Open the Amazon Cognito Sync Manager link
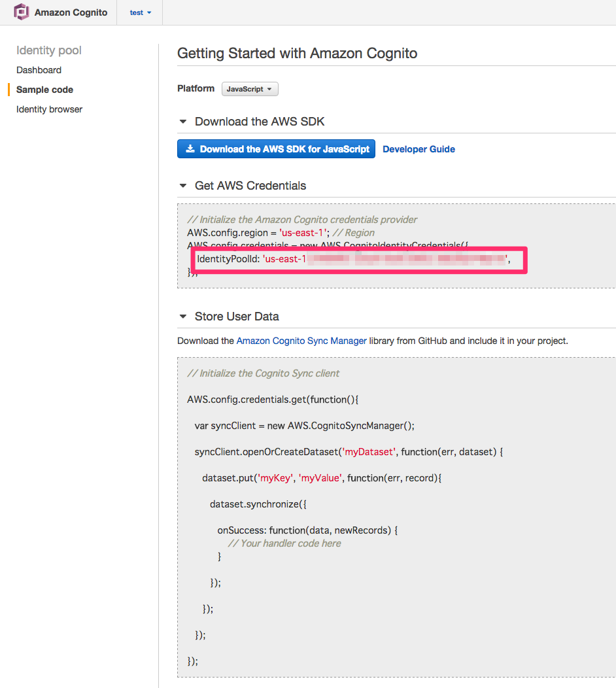 click(x=301, y=341)
